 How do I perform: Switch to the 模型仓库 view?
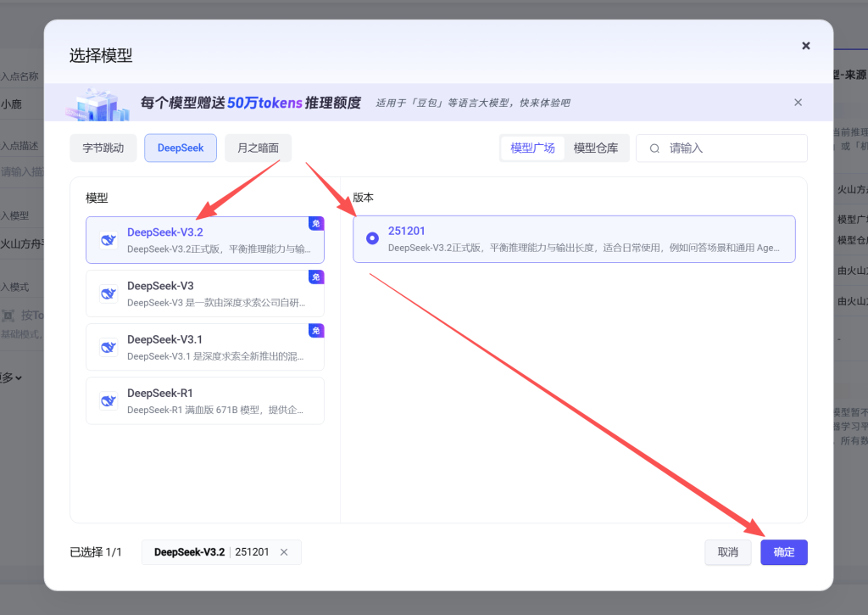click(595, 148)
